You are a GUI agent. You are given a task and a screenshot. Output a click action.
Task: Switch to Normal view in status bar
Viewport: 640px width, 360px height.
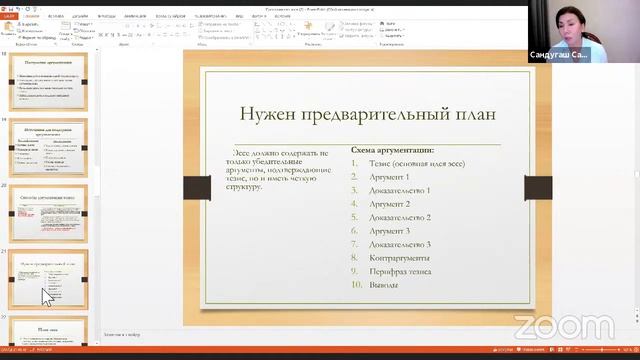(x=552, y=350)
